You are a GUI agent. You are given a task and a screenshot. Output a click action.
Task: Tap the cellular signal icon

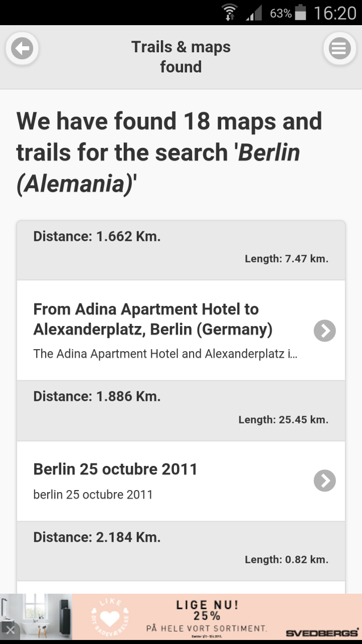[254, 14]
